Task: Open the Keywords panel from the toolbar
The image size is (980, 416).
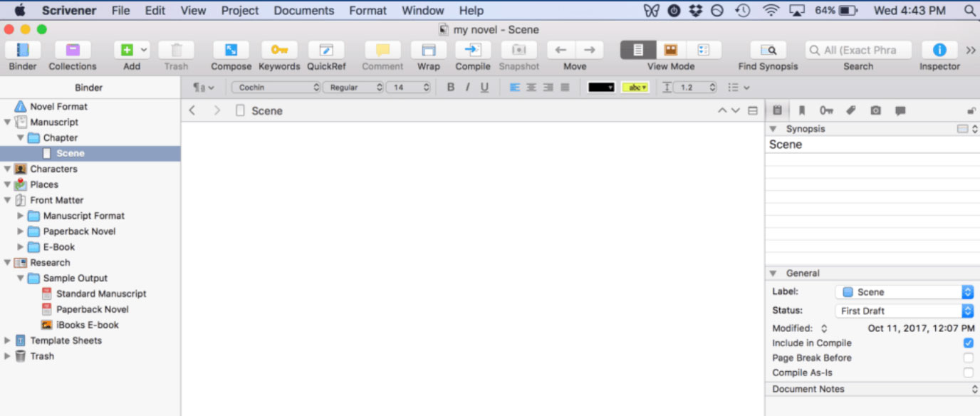Action: [279, 51]
